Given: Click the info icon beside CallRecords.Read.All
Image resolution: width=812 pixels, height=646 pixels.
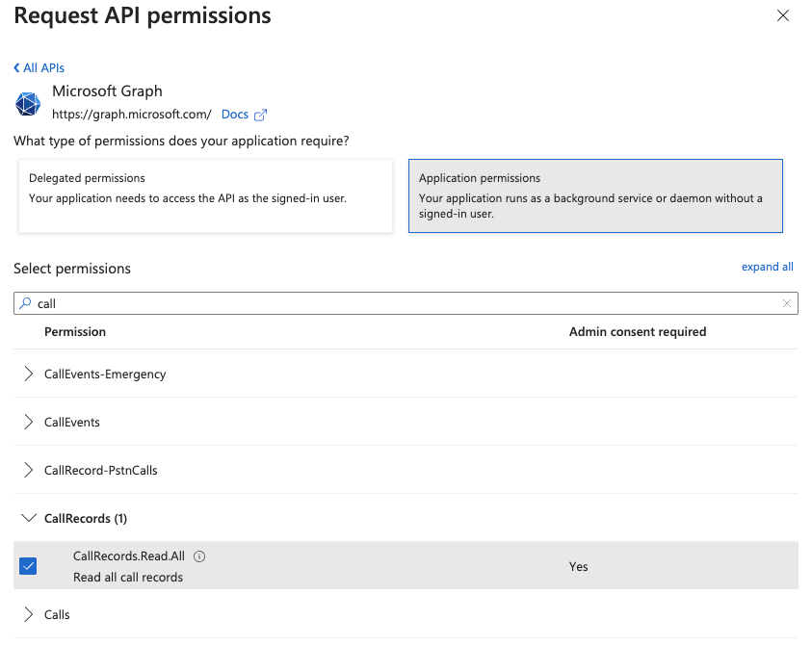Looking at the screenshot, I should [x=199, y=556].
